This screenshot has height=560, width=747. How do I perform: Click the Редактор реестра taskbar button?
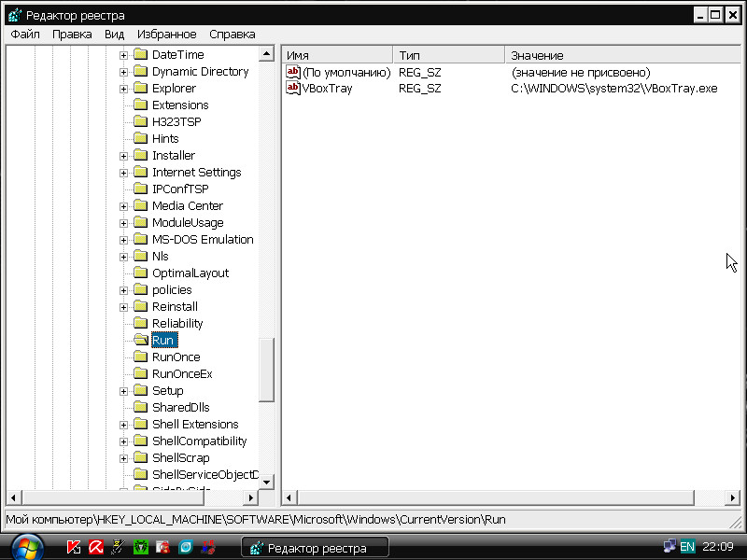315,548
